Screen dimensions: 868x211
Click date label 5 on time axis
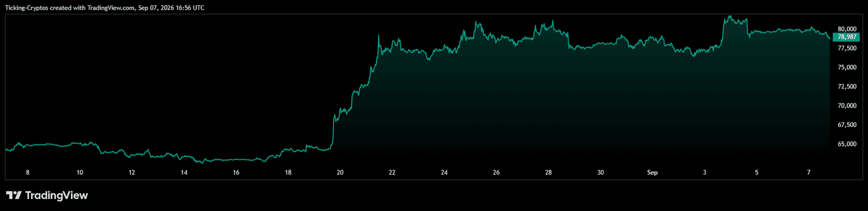[x=757, y=172]
